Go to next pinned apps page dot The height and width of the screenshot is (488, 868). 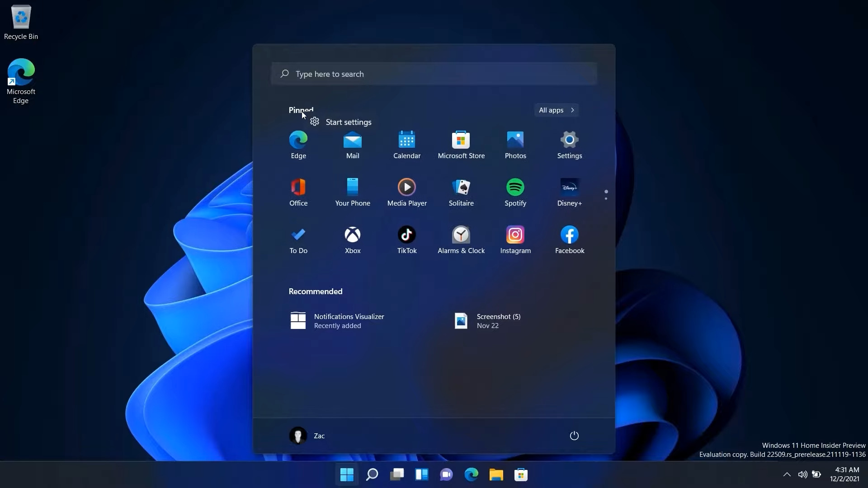point(606,198)
